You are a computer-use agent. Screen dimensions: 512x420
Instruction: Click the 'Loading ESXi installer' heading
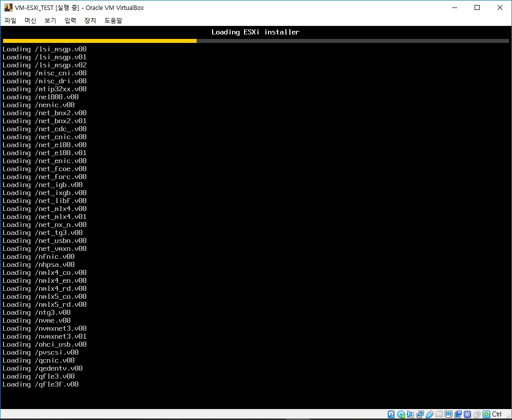(x=256, y=32)
